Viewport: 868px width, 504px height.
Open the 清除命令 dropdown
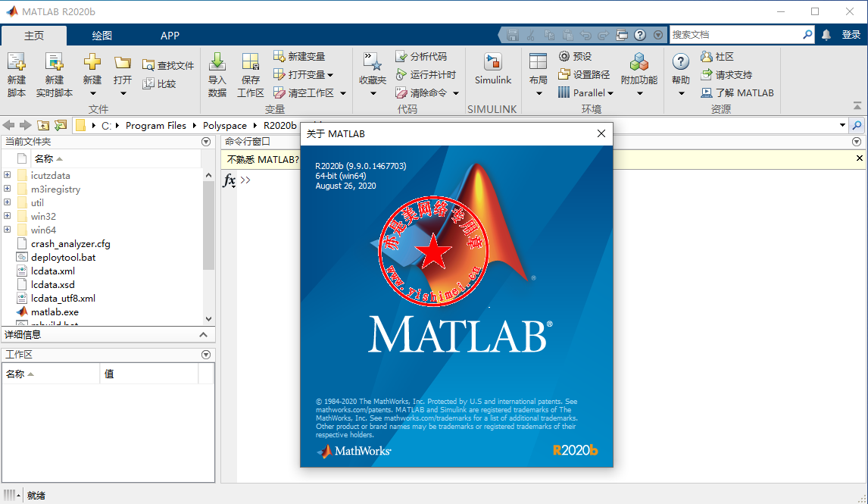point(456,93)
